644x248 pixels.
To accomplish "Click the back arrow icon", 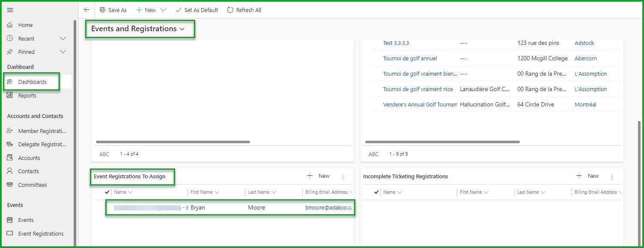I will pos(87,10).
